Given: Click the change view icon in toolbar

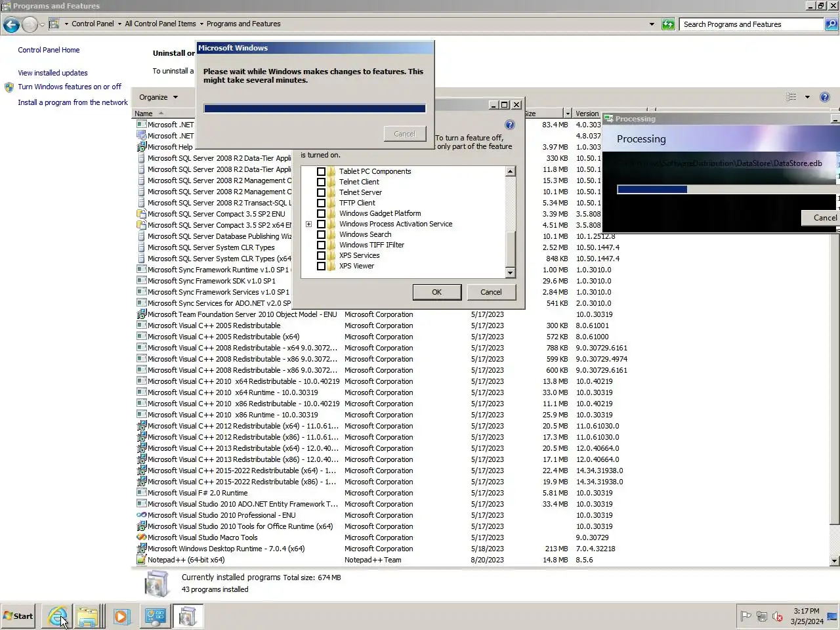Looking at the screenshot, I should pos(791,97).
